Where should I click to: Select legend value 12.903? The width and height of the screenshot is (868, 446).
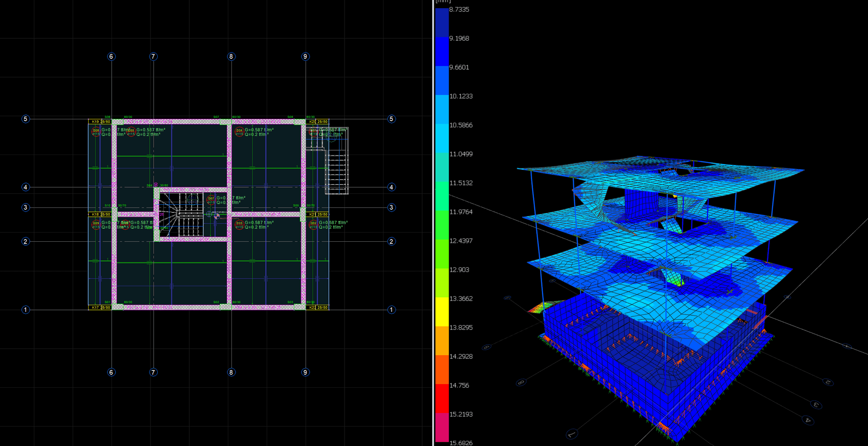[459, 270]
